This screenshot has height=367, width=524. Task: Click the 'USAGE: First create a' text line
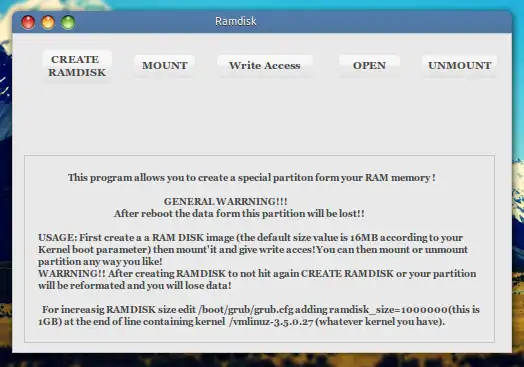click(251, 238)
